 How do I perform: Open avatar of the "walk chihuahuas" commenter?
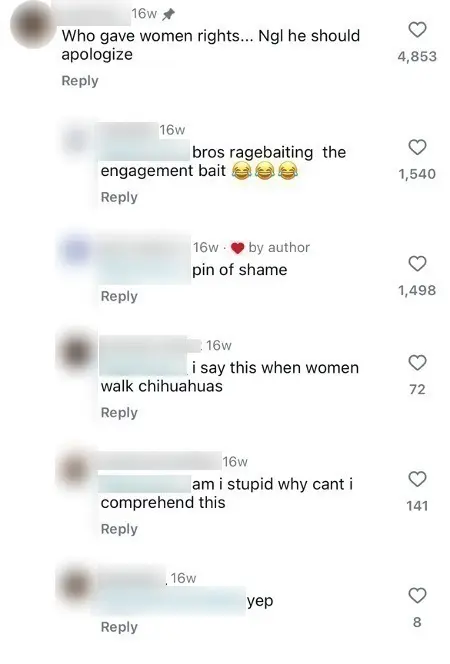(77, 351)
